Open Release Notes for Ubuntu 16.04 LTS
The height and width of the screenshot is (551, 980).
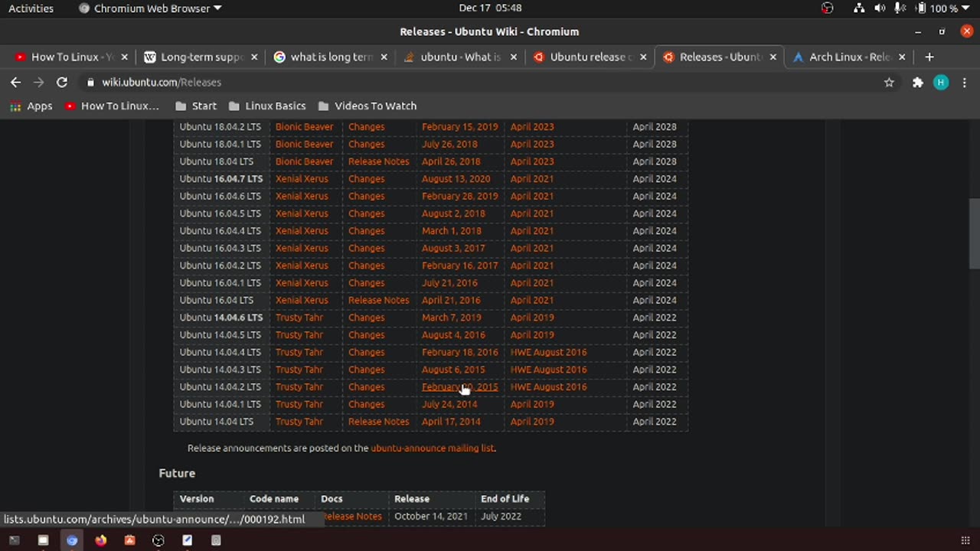point(379,300)
